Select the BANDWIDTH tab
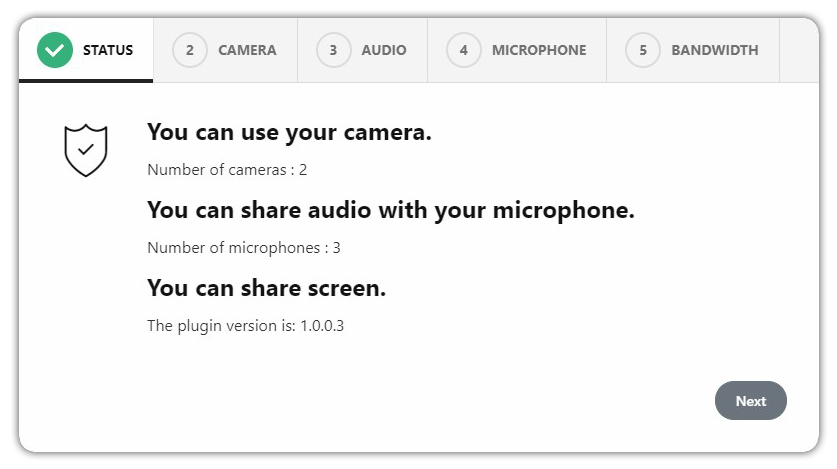 coord(693,50)
